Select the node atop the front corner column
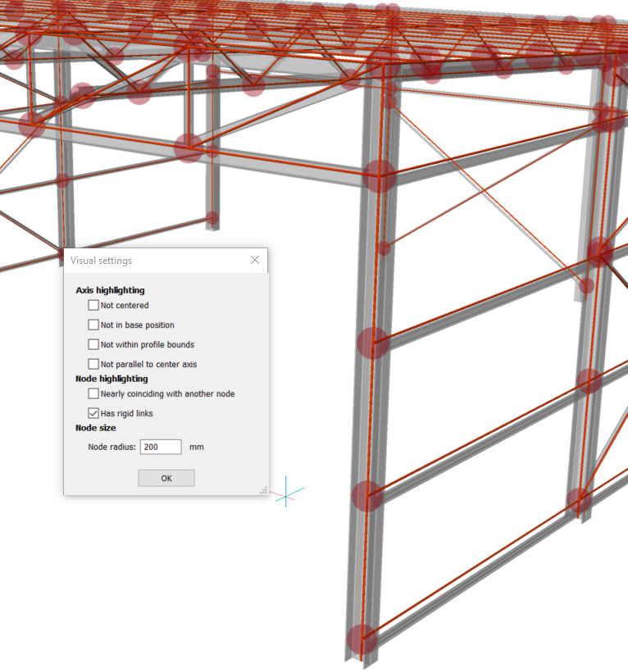Viewport: 628px width, 672px height. [380, 176]
